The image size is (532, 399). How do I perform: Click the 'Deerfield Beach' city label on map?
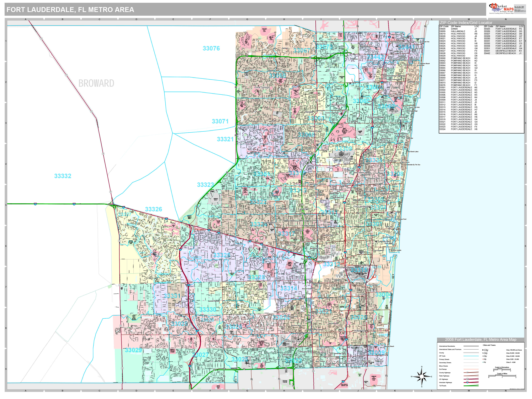coord(397,42)
